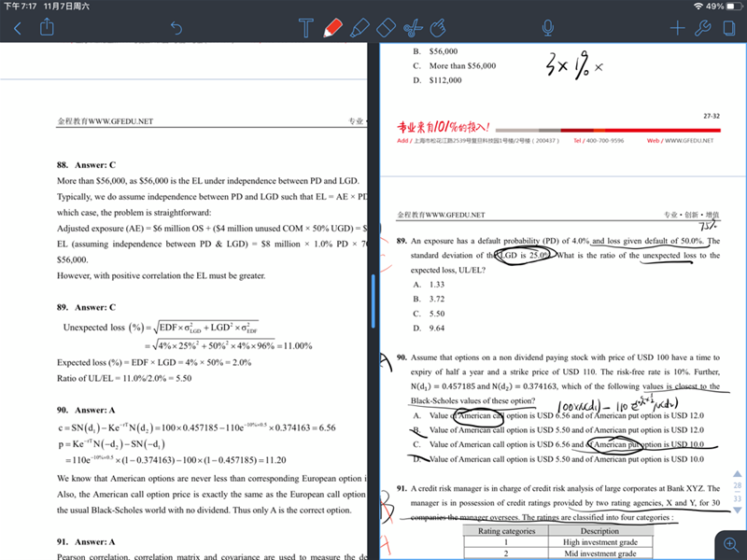The height and width of the screenshot is (560, 747).
Task: Tap the heading "90. Answer: A"
Action: point(86,411)
